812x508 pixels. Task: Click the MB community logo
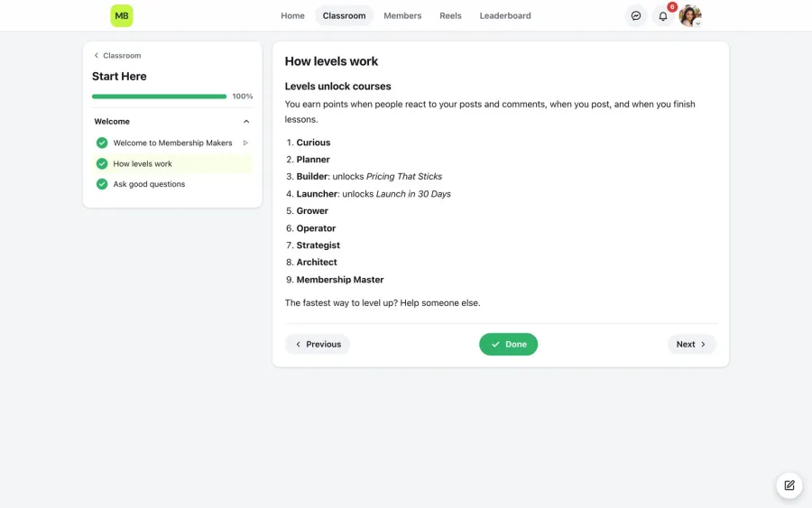pyautogui.click(x=122, y=15)
